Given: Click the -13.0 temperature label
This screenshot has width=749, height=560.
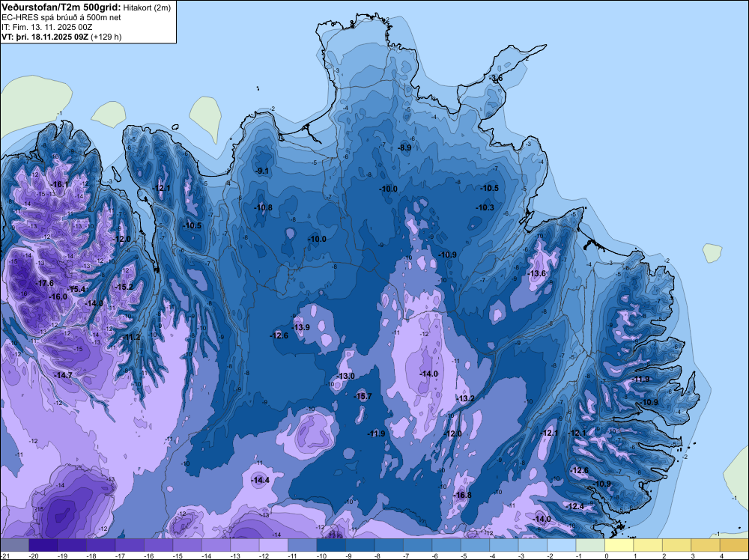Looking at the screenshot, I should pyautogui.click(x=346, y=376).
